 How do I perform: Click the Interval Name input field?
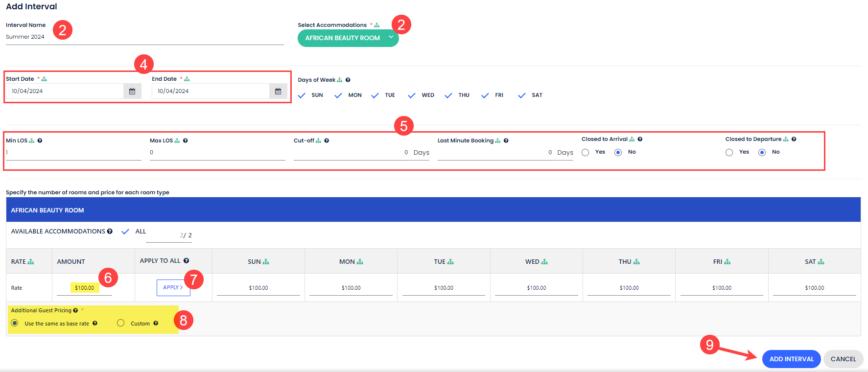click(x=144, y=37)
